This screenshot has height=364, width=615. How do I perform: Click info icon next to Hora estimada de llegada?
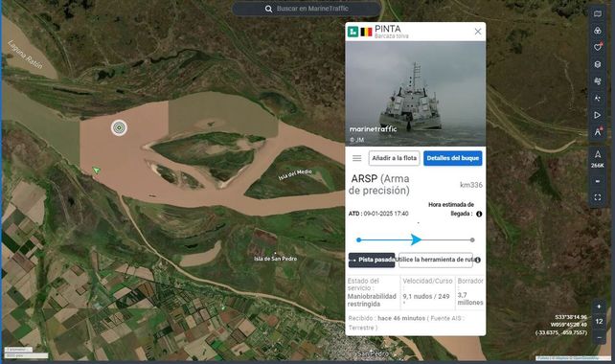pos(479,214)
